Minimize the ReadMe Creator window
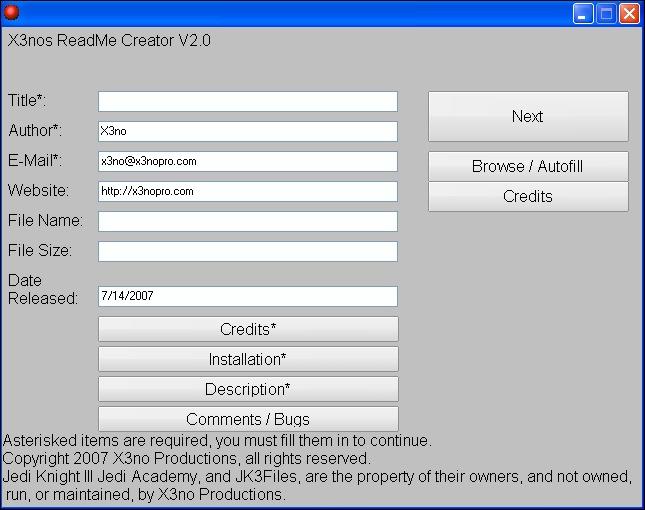The image size is (645, 510). coord(583,13)
